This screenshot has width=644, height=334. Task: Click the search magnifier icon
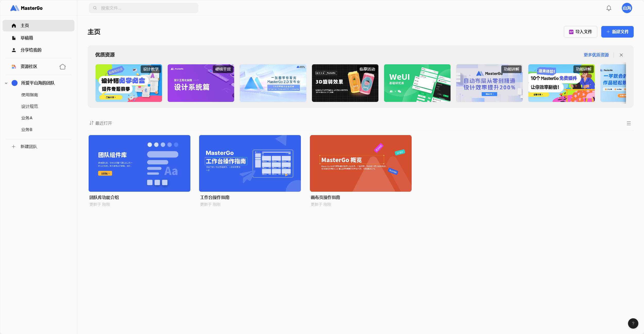coord(95,8)
